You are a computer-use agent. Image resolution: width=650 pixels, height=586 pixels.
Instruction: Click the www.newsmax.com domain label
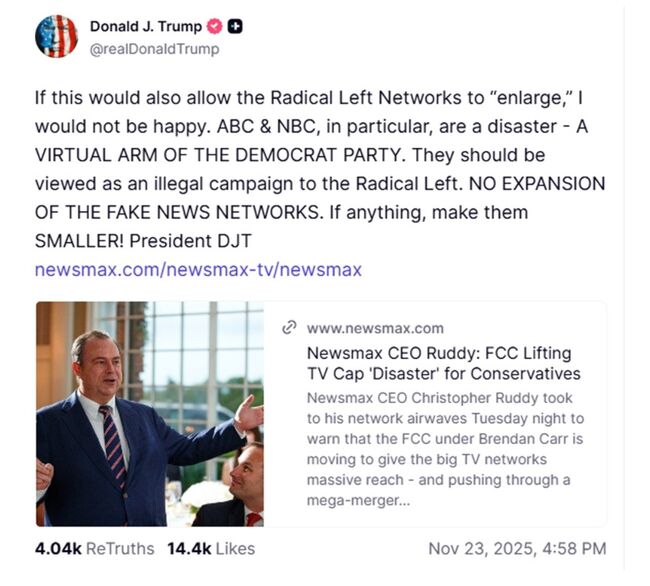pyautogui.click(x=375, y=328)
